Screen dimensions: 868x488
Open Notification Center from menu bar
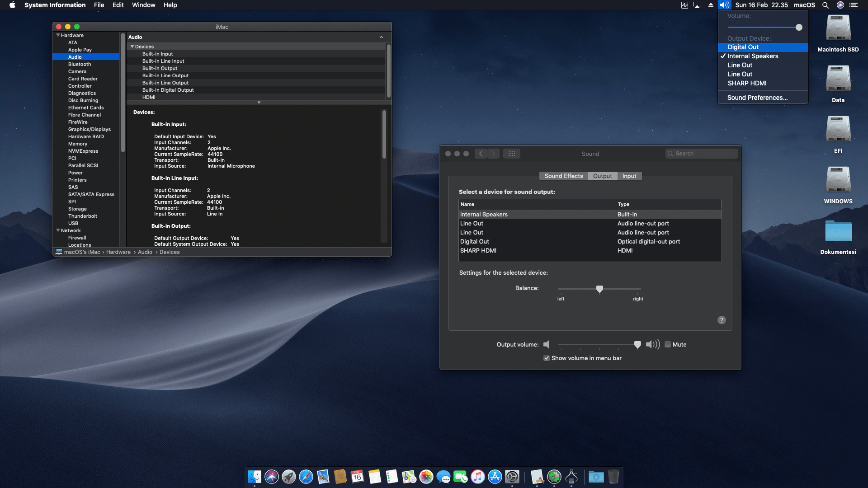pos(854,5)
